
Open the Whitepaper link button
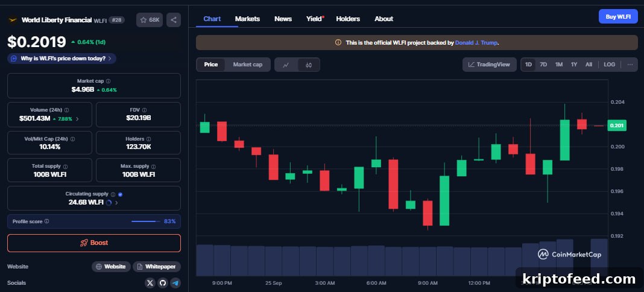pyautogui.click(x=157, y=267)
